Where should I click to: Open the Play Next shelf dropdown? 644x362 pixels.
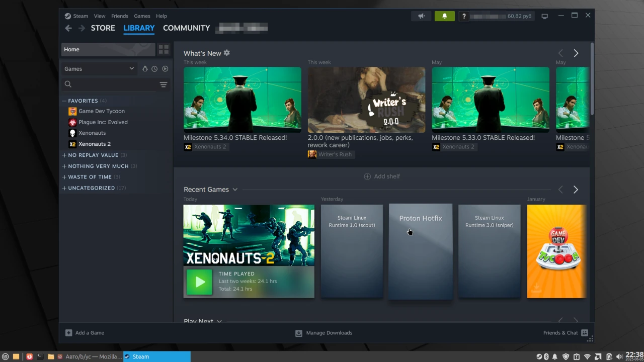point(219,321)
